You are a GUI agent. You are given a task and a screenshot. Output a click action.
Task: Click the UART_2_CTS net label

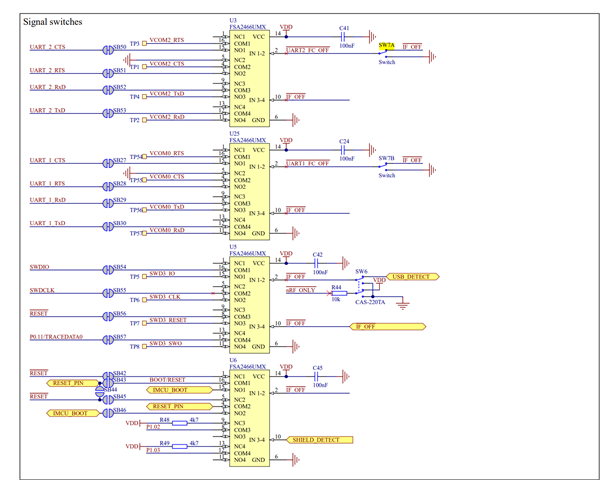47,48
